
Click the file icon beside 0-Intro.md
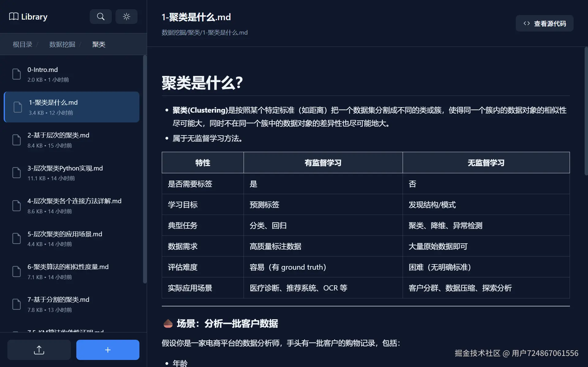(x=17, y=74)
